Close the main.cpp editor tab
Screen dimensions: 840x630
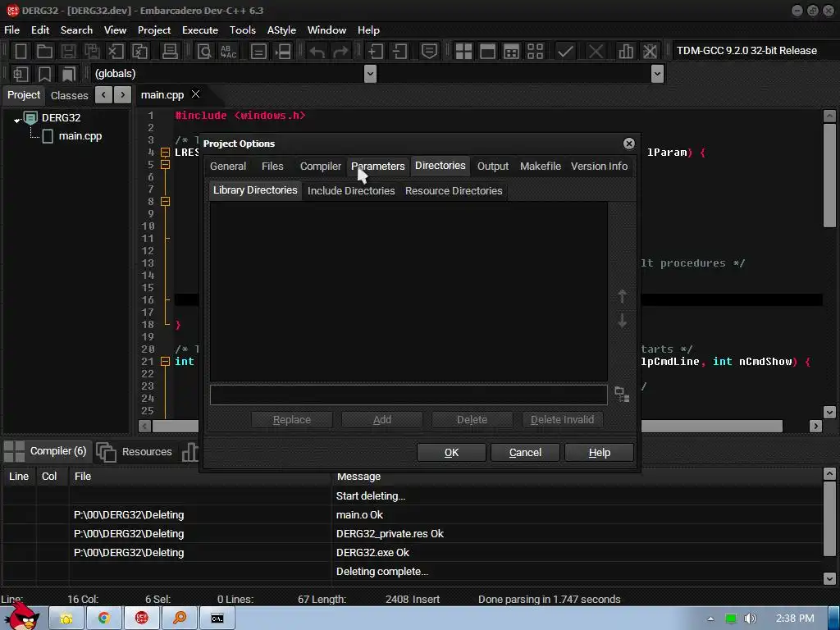click(x=196, y=94)
